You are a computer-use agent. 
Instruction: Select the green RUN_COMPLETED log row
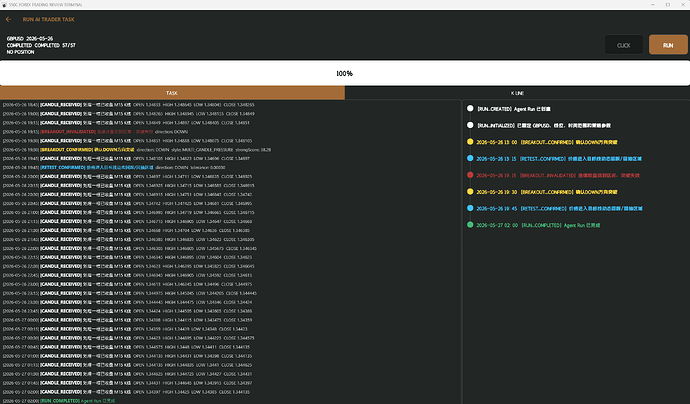coord(59,401)
